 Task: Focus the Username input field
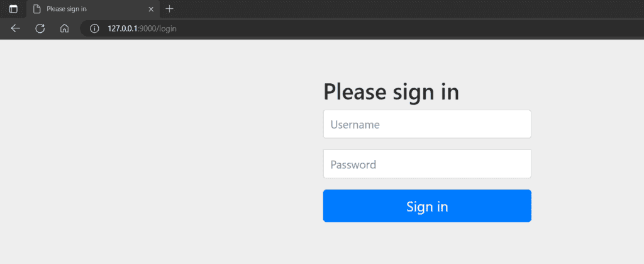click(x=427, y=124)
